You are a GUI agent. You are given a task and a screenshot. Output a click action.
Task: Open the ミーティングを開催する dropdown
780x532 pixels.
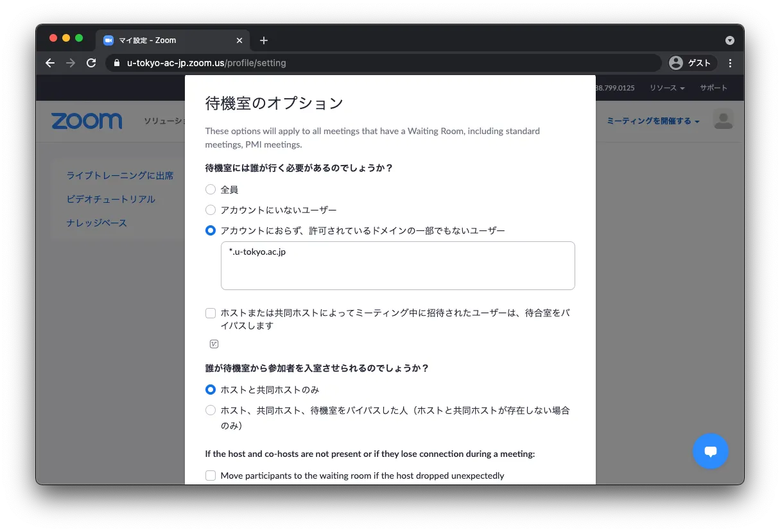652,121
